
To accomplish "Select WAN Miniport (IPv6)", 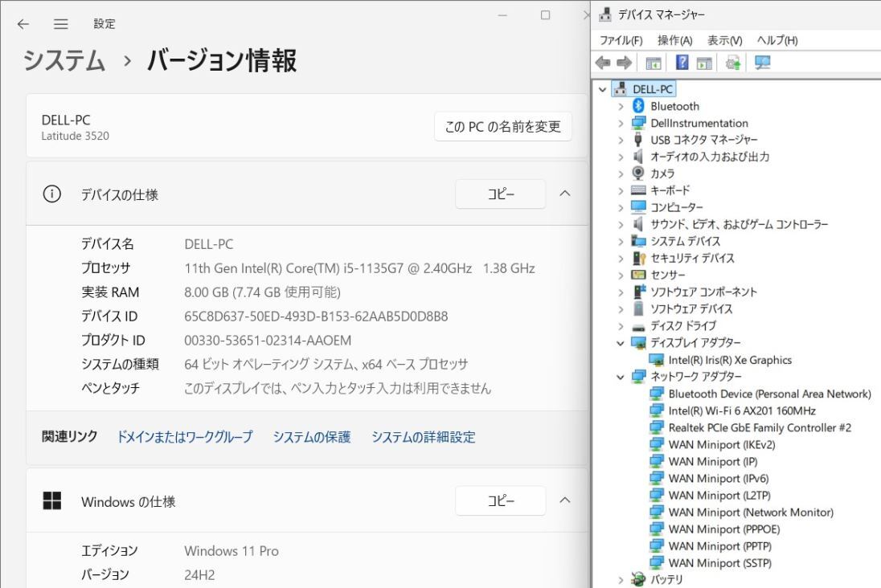I will pyautogui.click(x=718, y=478).
